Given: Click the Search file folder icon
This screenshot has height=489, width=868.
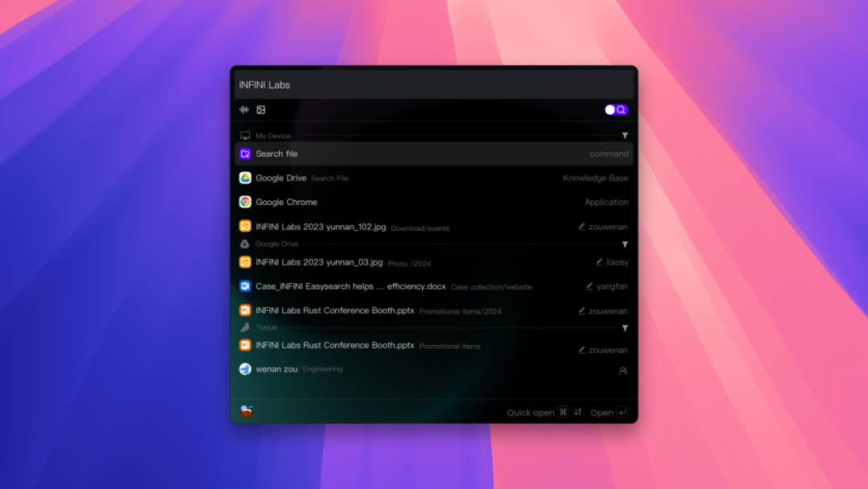Looking at the screenshot, I should 245,154.
